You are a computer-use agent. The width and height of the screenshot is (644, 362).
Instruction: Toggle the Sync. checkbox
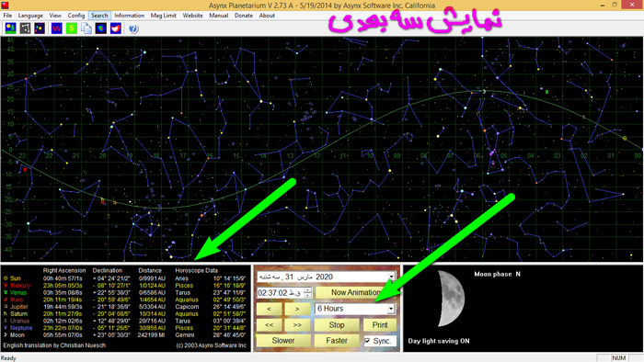[x=368, y=341]
